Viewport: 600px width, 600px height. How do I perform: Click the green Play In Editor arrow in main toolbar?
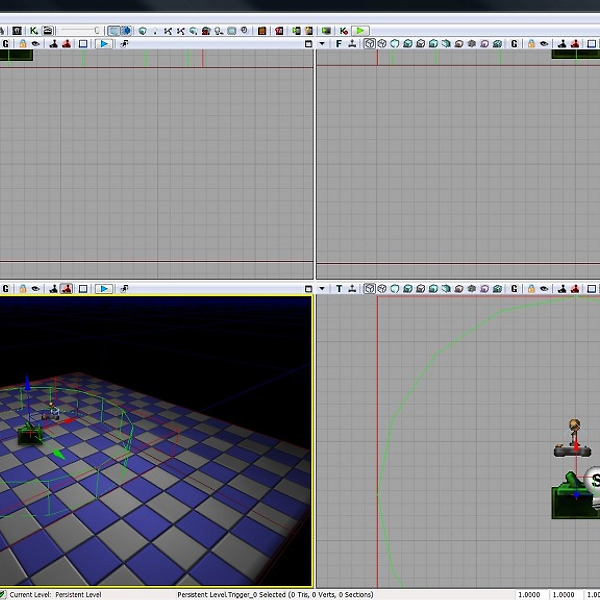click(x=360, y=31)
